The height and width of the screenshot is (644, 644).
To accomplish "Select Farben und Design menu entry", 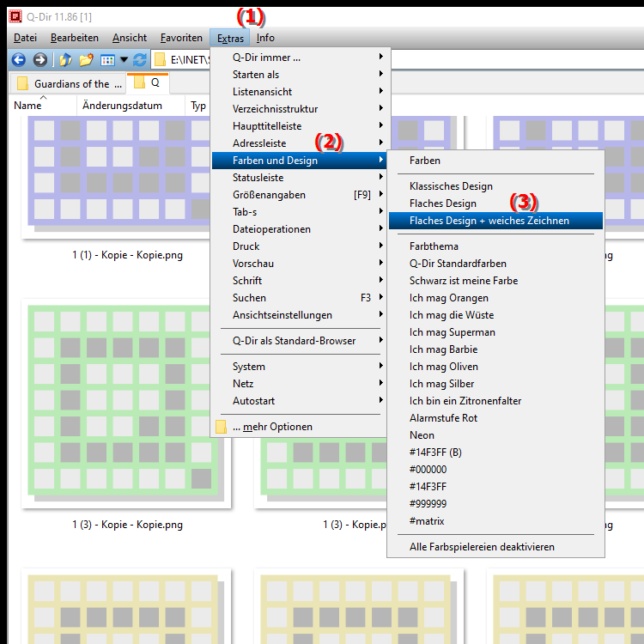I will pos(299,161).
